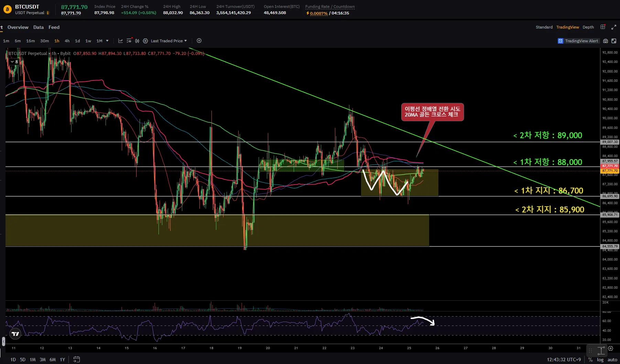The image size is (620, 364).
Task: Switch to the Depth chart tab
Action: point(588,27)
